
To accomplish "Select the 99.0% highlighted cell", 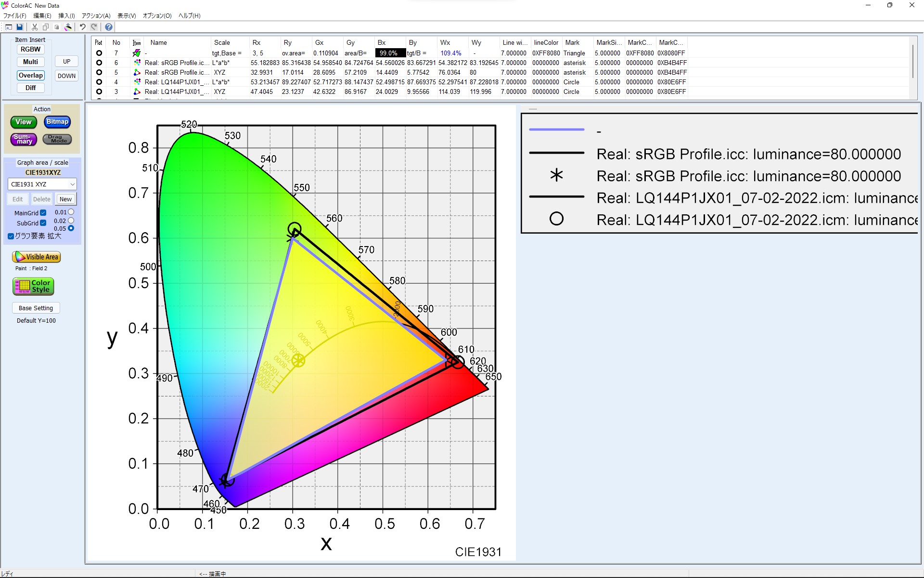I will click(x=390, y=53).
